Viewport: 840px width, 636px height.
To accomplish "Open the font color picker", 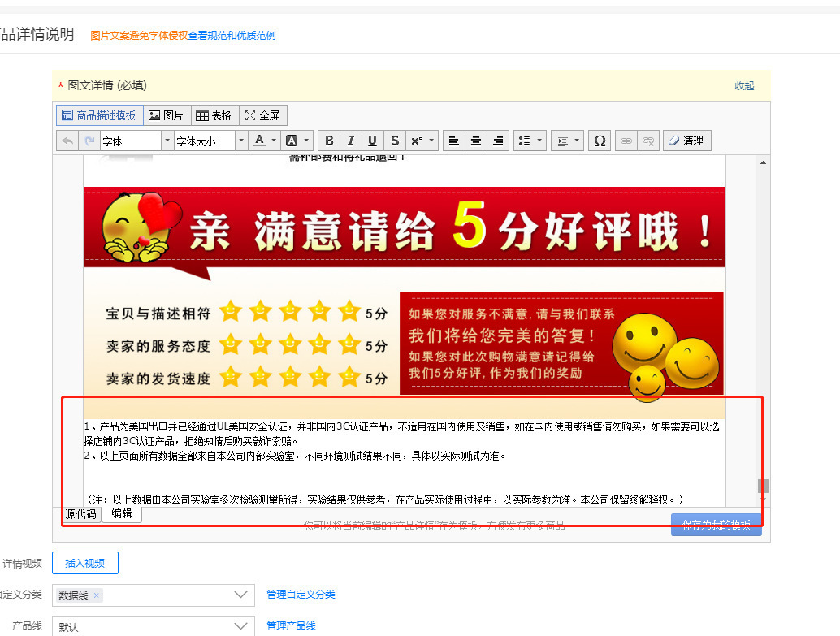I will (260, 141).
